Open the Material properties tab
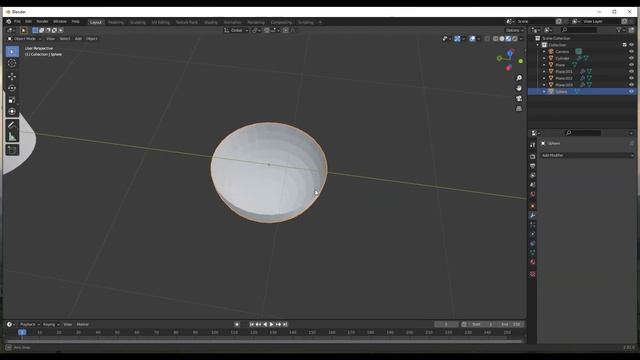Image resolution: width=640 pixels, height=360 pixels. tap(532, 262)
